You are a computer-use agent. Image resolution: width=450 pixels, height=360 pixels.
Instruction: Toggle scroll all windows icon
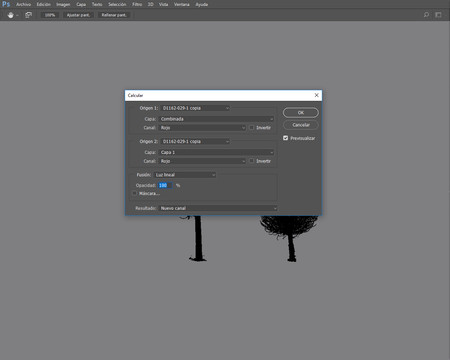point(29,15)
